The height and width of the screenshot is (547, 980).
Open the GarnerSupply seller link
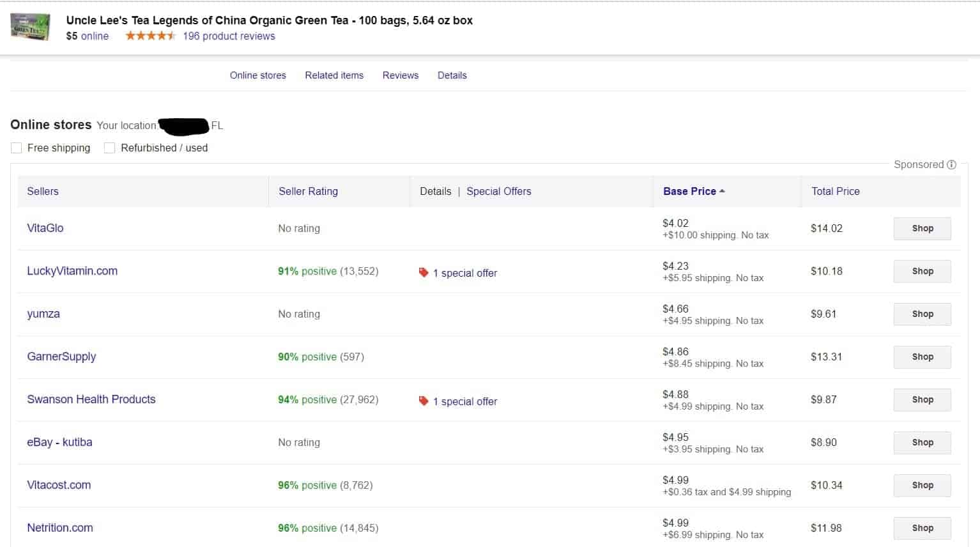tap(61, 357)
